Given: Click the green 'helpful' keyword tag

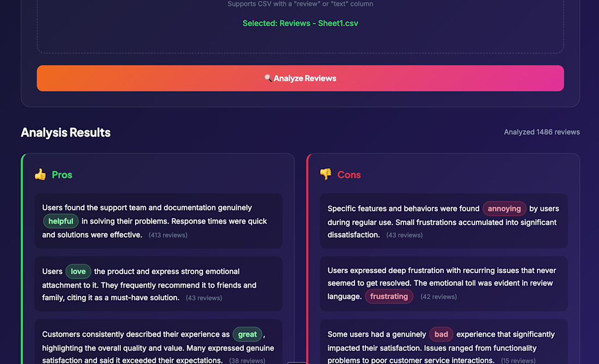Looking at the screenshot, I should pyautogui.click(x=61, y=221).
